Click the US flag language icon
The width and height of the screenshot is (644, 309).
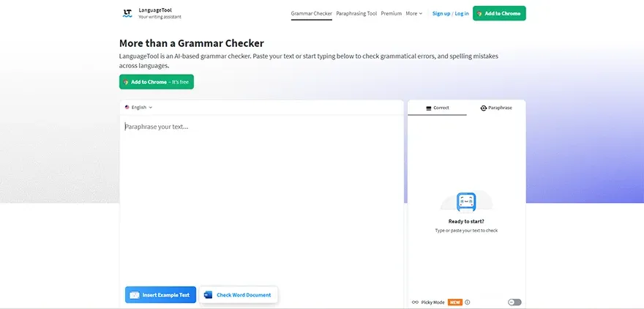[127, 107]
